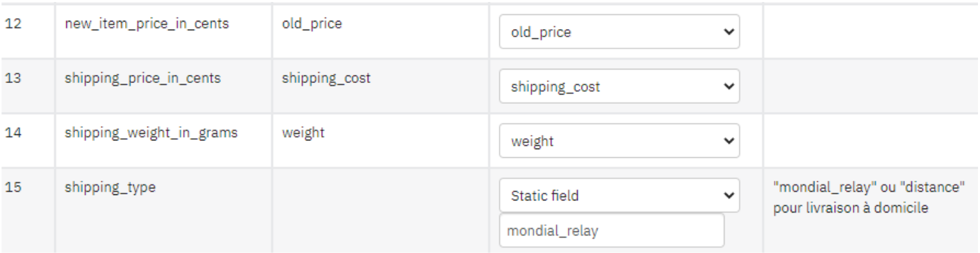Viewport: 980px width, 253px height.
Task: Open the shipping_cost mapping dropdown
Action: [619, 87]
